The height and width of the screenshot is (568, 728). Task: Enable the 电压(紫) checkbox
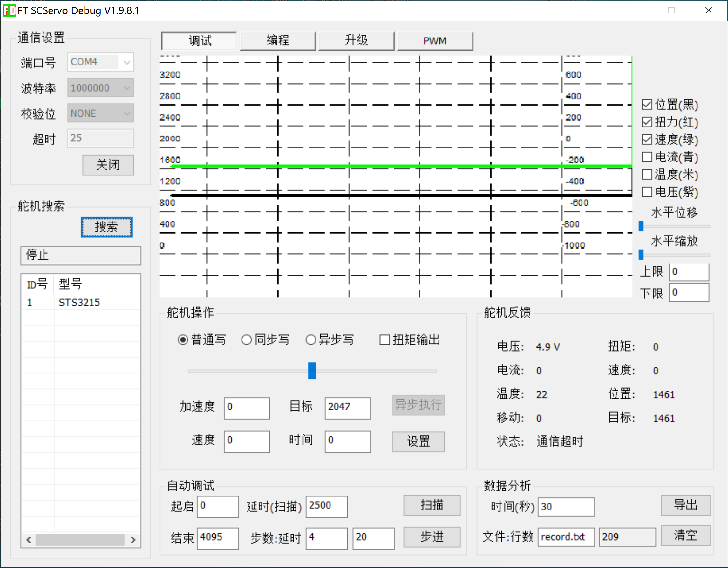tap(647, 192)
